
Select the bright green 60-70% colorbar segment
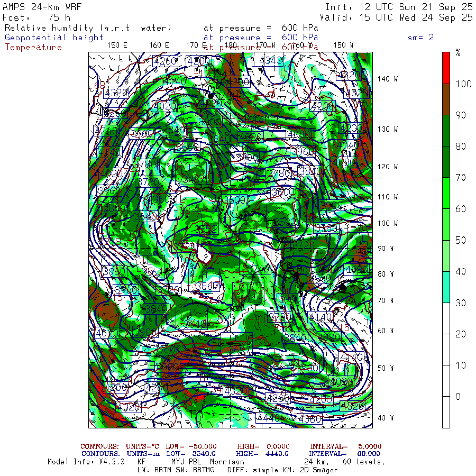(x=446, y=193)
